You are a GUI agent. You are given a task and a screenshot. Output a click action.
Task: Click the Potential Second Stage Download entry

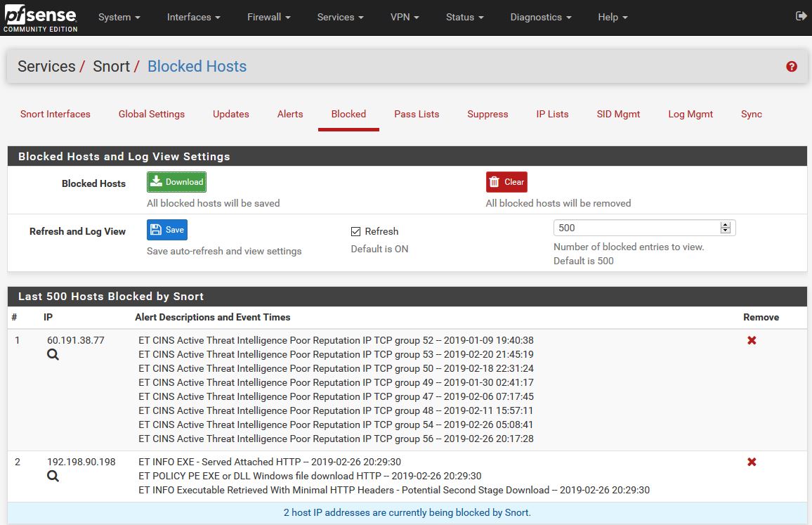click(x=394, y=490)
